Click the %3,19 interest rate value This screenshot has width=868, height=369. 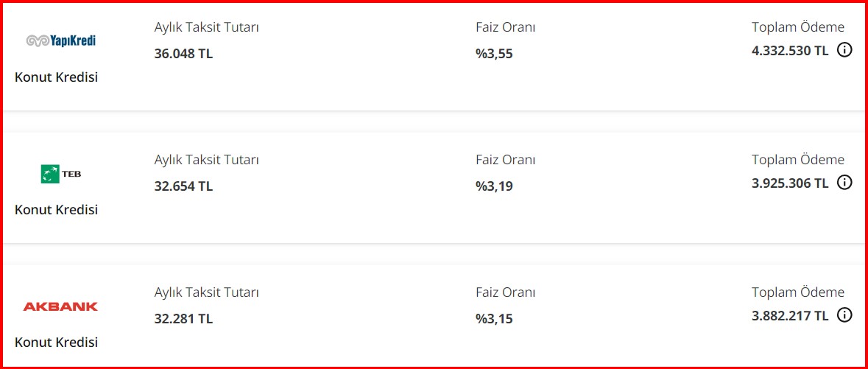(x=494, y=187)
